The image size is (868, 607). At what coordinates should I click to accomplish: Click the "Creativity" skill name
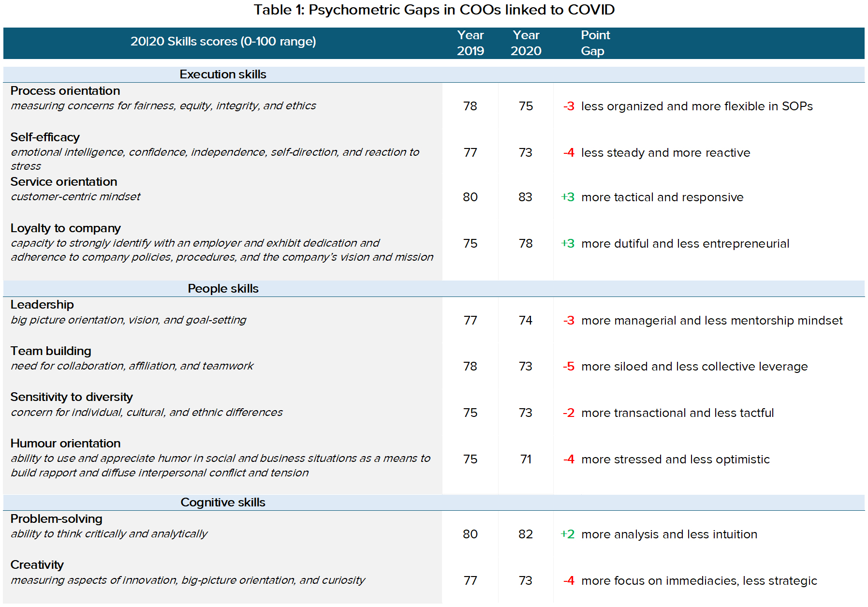pos(37,565)
